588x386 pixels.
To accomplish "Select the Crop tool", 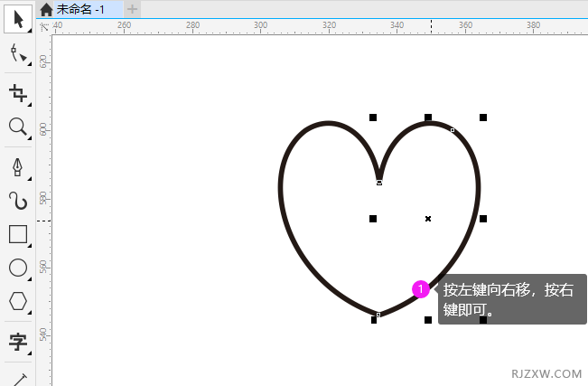I will click(x=18, y=93).
